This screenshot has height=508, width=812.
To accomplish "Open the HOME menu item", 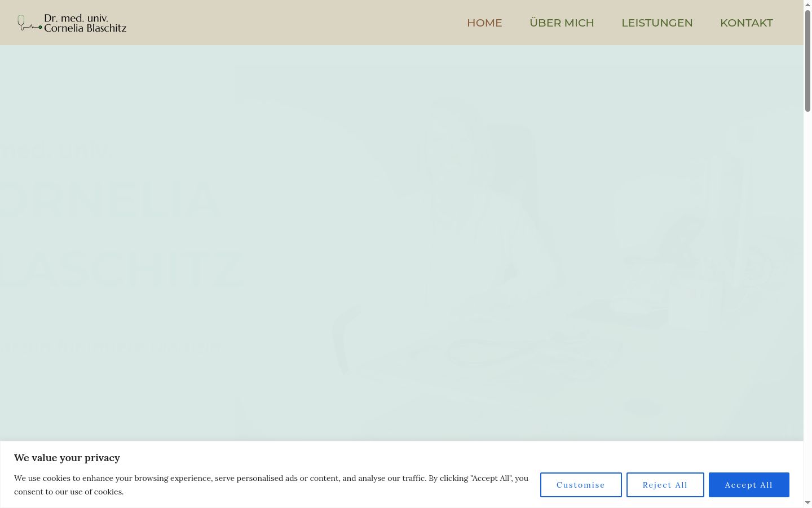I will [x=484, y=23].
